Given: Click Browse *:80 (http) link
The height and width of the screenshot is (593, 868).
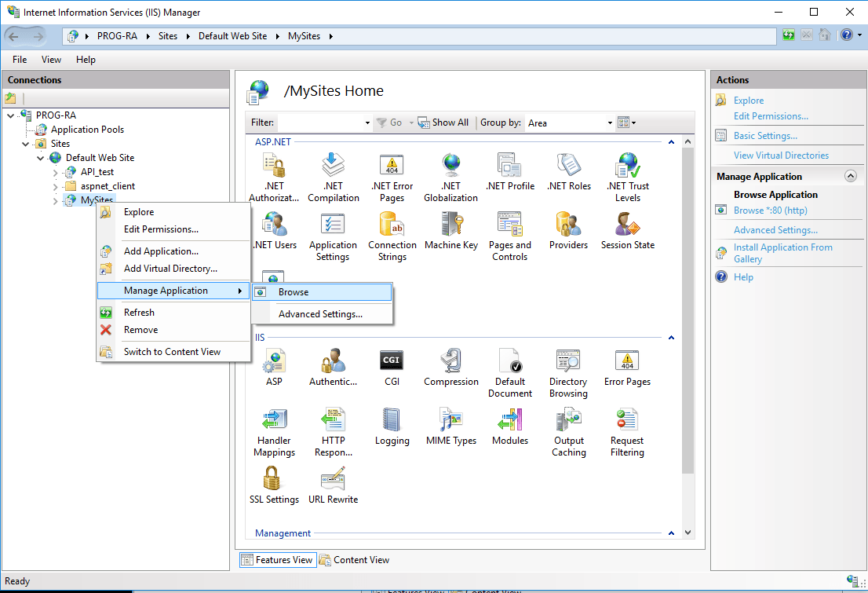Looking at the screenshot, I should coord(770,210).
